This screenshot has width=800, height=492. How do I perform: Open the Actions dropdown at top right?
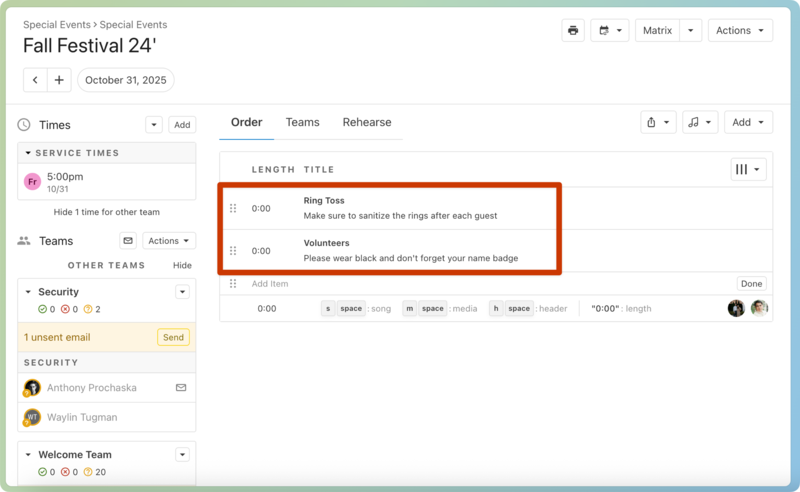(741, 31)
